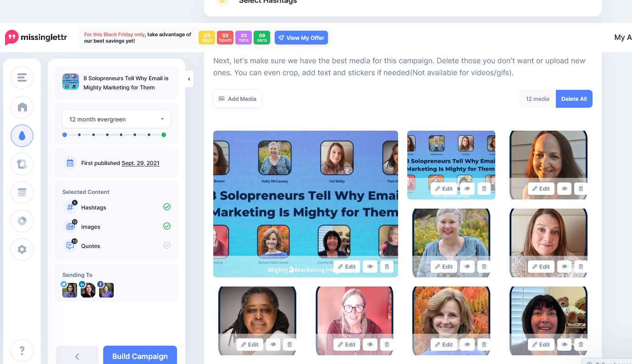Delete the black-haired woman with teddy bears photo
Image resolution: width=632 pixels, height=364 pixels.
coord(581,345)
